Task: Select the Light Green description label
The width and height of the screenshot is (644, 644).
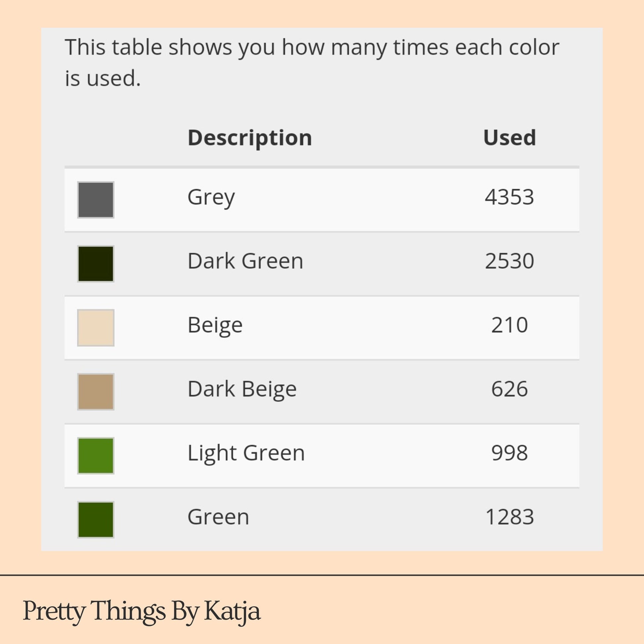Action: click(x=246, y=454)
